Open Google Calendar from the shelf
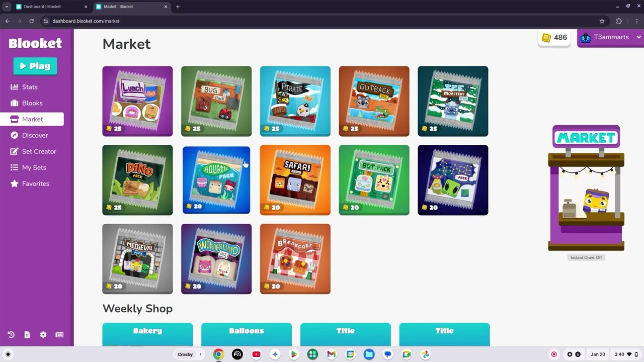 (x=350, y=354)
